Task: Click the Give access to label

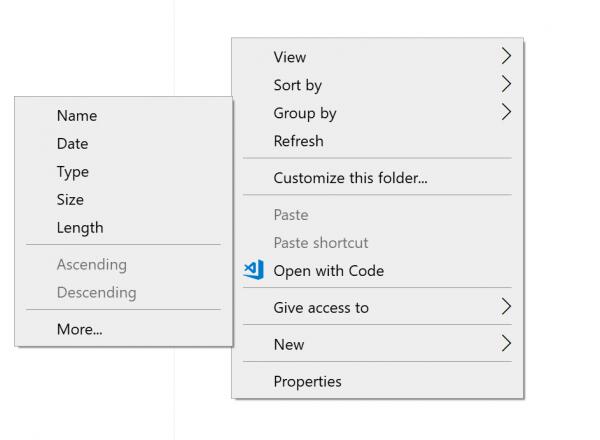Action: pyautogui.click(x=321, y=307)
